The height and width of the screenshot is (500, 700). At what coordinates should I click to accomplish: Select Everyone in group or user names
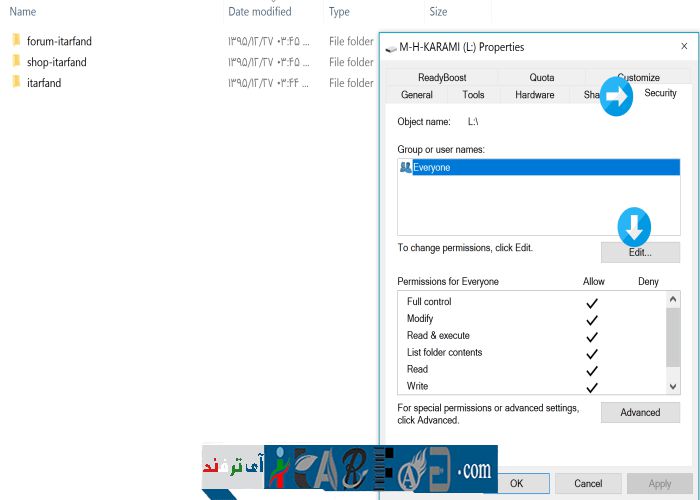coord(432,168)
